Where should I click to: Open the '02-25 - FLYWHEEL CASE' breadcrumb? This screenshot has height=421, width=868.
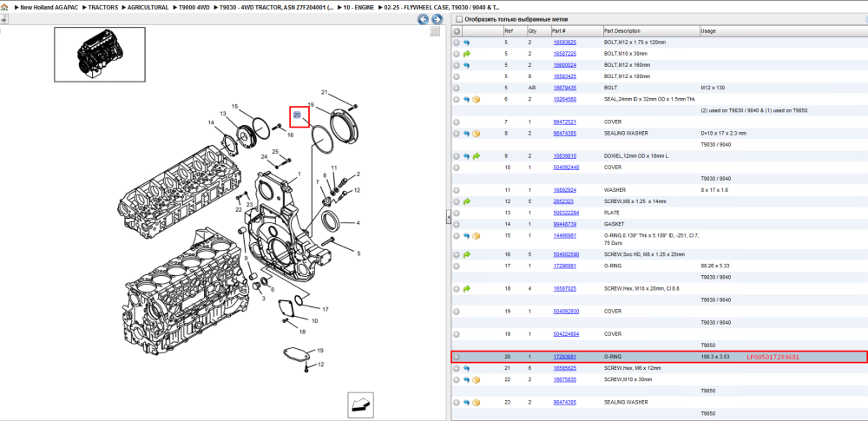(442, 7)
